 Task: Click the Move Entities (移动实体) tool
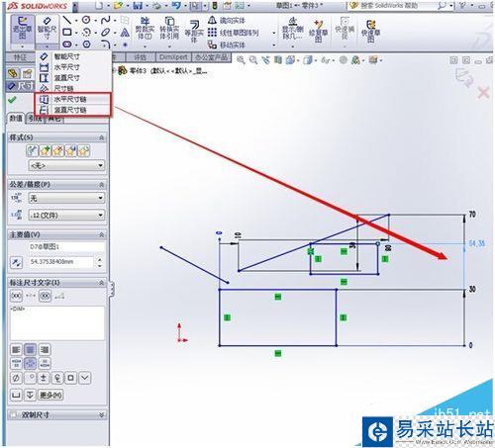coord(227,45)
